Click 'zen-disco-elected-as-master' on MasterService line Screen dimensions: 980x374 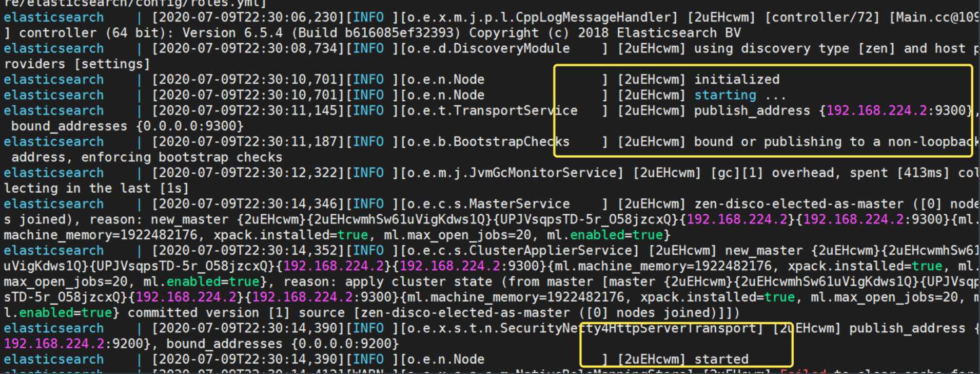(799, 204)
